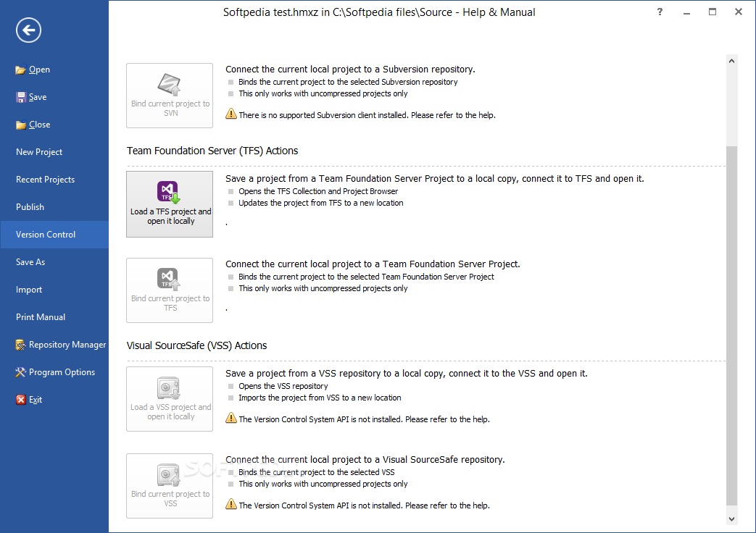Screen dimensions: 756x533
Task: Show the Recent Projects page
Action: click(54, 180)
